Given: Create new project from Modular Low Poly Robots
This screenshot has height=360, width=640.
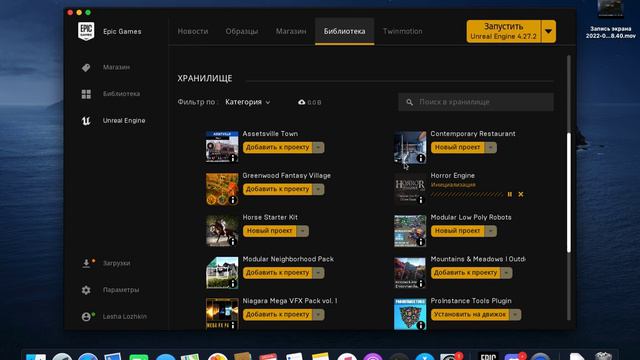Looking at the screenshot, I should click(458, 231).
